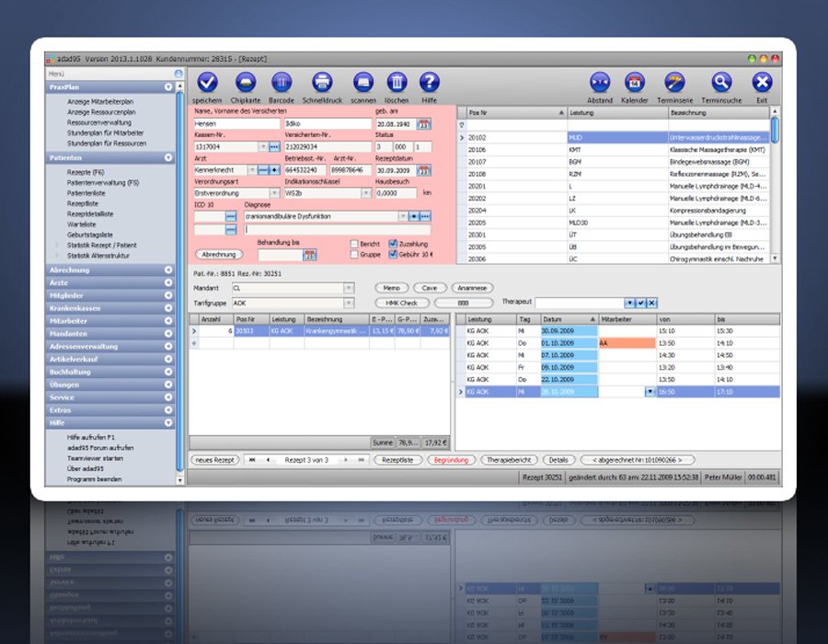Click the löschen trash icon

pyautogui.click(x=397, y=83)
